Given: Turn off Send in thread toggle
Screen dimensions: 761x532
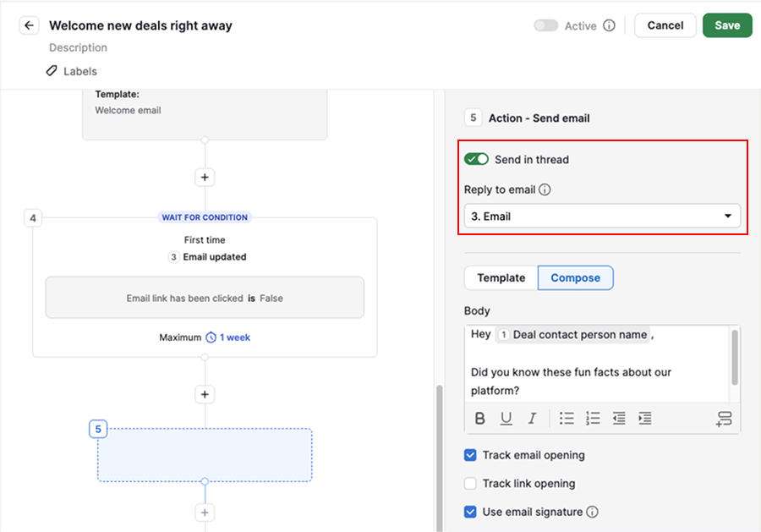Looking at the screenshot, I should (476, 159).
